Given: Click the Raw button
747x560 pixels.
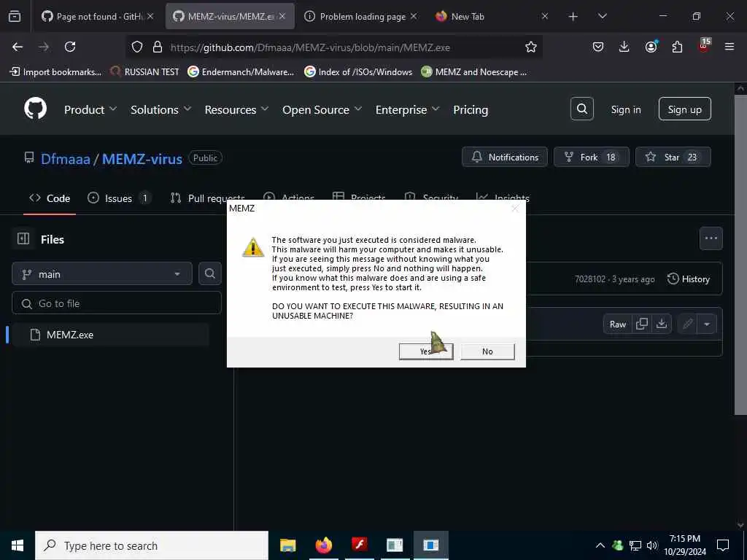Looking at the screenshot, I should [x=617, y=324].
